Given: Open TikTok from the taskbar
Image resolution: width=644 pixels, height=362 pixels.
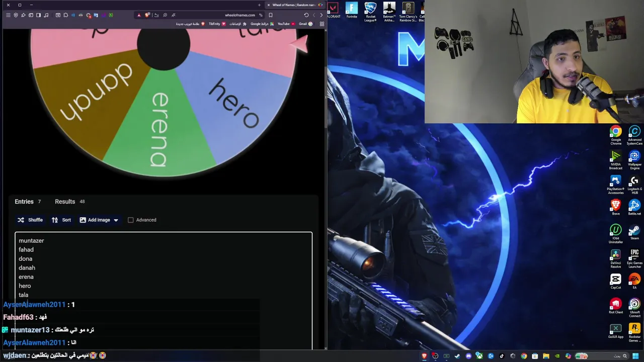Looking at the screenshot, I should click(502, 356).
